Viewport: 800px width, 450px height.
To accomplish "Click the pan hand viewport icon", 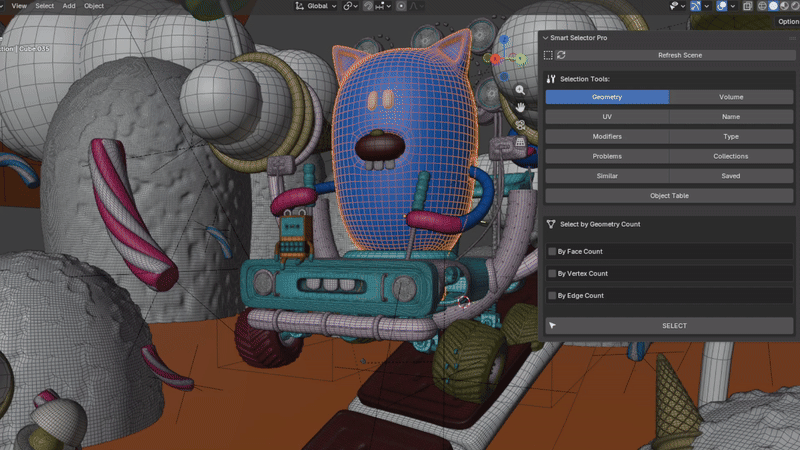I will pos(520,108).
